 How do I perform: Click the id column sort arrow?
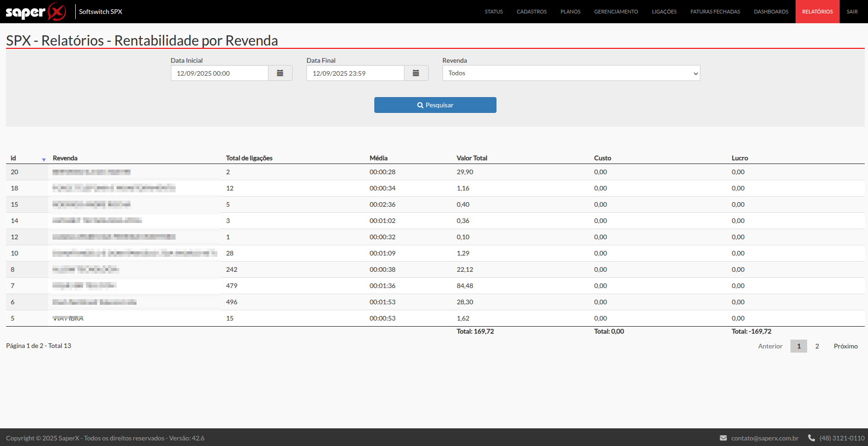(x=44, y=159)
